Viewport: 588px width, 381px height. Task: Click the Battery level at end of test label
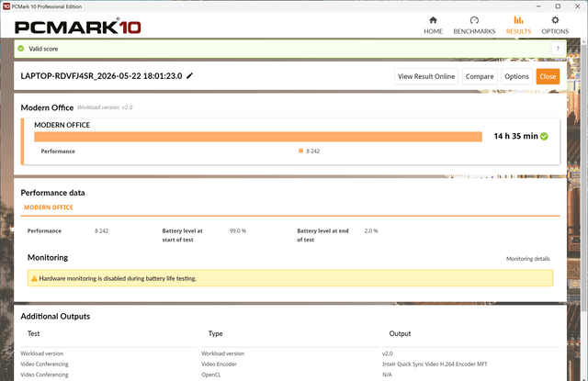pyautogui.click(x=322, y=235)
